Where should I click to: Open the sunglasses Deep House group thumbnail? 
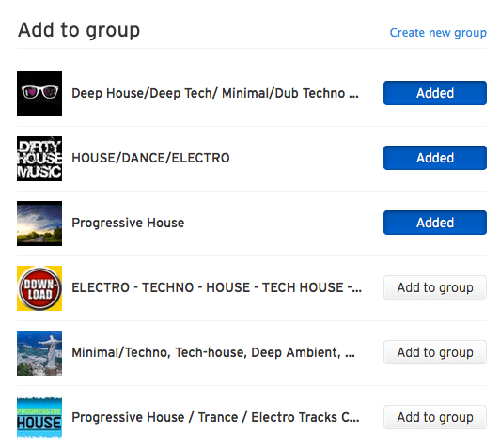[39, 94]
